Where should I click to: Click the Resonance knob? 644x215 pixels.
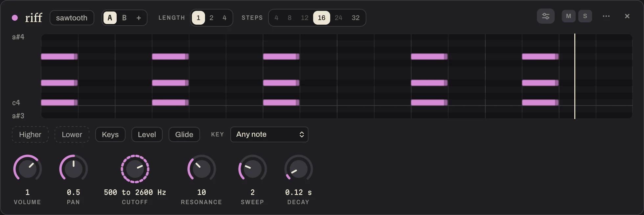click(x=201, y=169)
